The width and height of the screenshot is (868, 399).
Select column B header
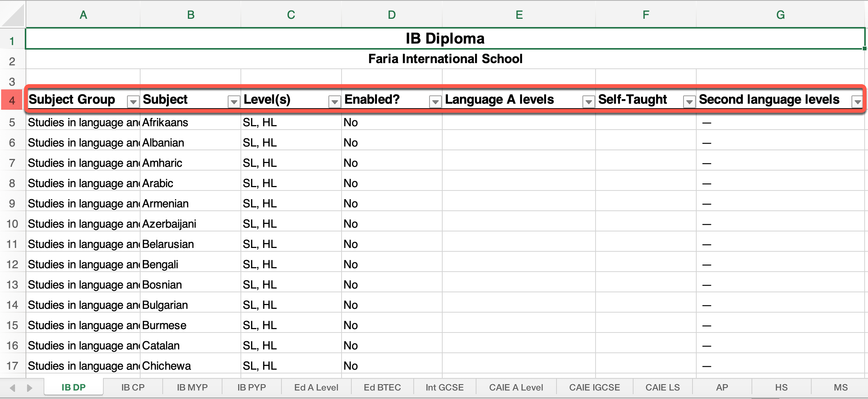191,15
